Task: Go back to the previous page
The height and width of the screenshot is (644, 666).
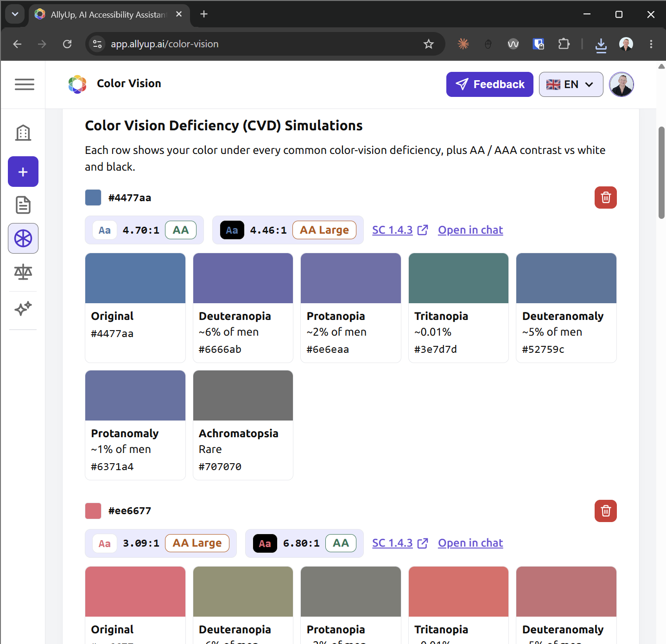Action: click(x=17, y=44)
